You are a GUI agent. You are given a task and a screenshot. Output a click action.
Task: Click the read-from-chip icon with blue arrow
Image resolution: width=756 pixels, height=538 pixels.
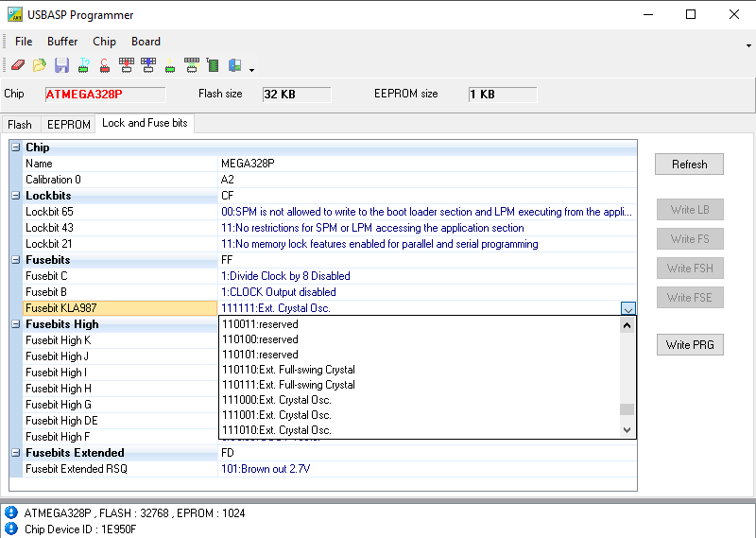(x=148, y=65)
